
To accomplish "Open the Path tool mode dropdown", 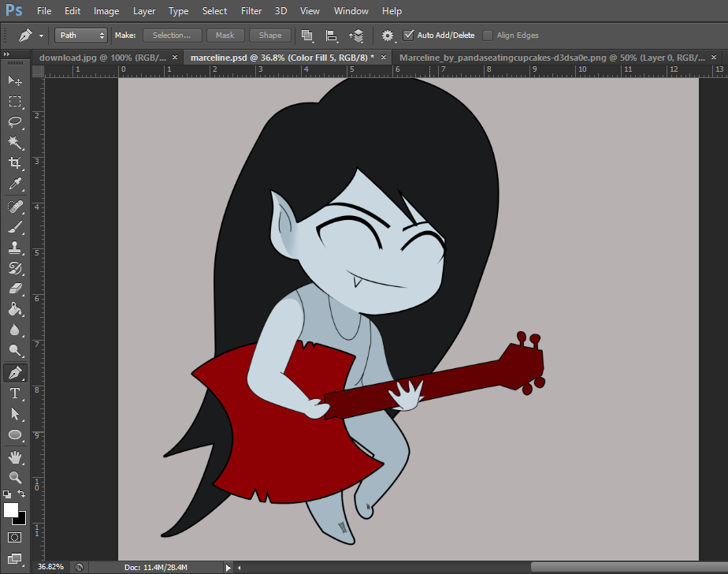I will coord(81,35).
